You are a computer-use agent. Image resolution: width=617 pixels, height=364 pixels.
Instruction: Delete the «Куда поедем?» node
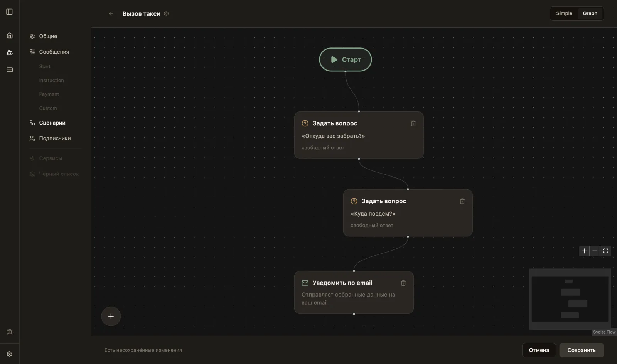pyautogui.click(x=462, y=201)
